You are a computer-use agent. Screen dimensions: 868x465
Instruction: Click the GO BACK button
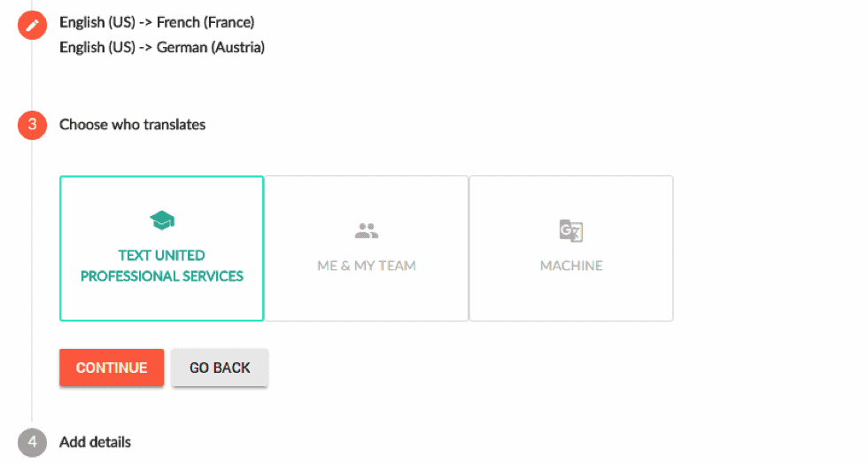point(220,368)
